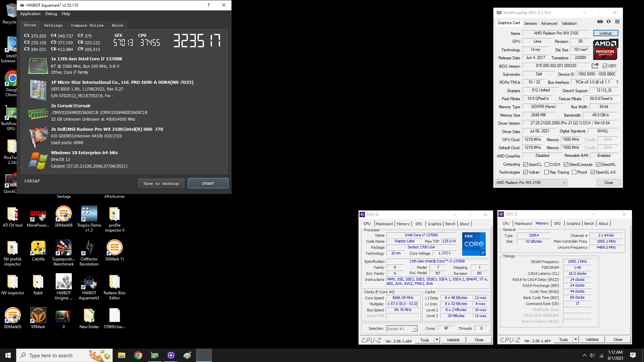Viewport: 644px width, 362px height.
Task: Open the 570693.hw file icon
Action: pos(114,318)
